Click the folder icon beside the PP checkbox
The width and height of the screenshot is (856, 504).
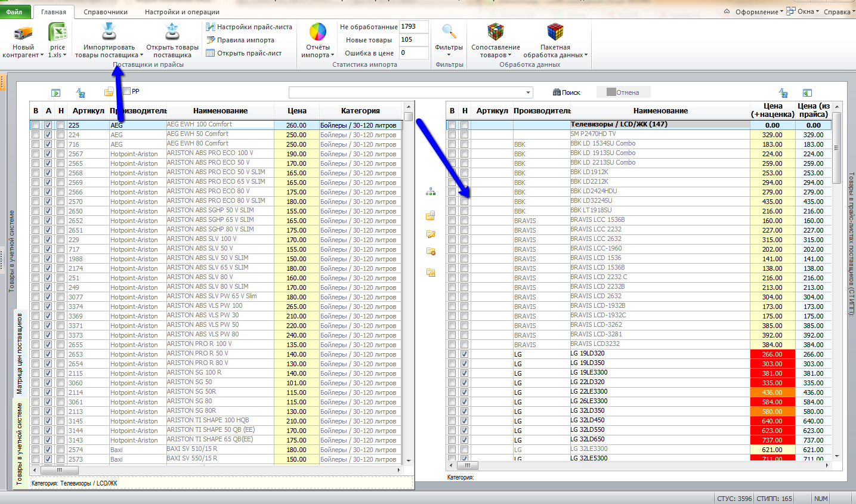click(109, 92)
